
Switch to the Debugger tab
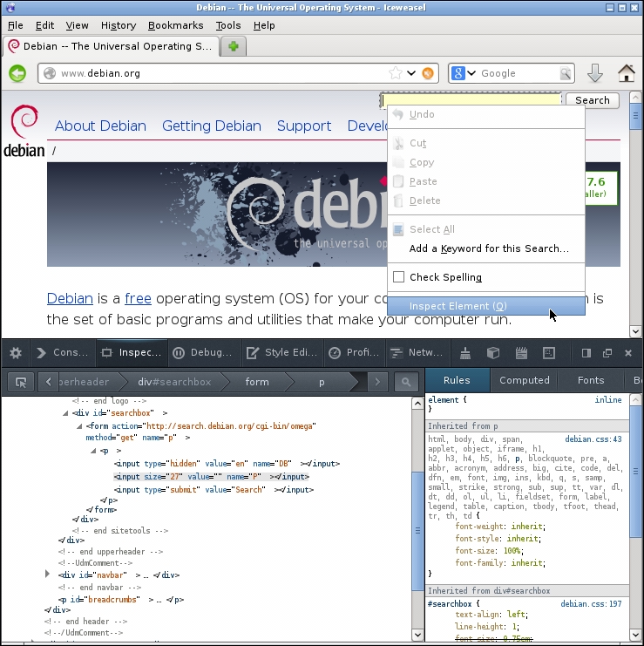tap(202, 353)
